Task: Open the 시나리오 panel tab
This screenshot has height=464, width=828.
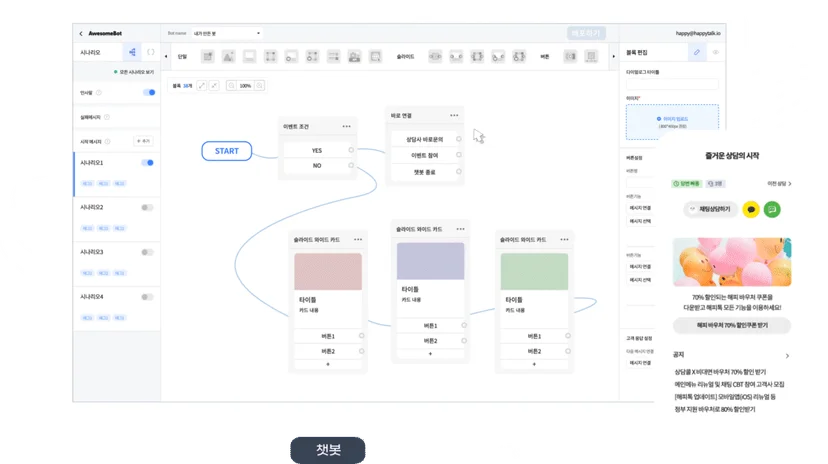Action: pos(90,52)
